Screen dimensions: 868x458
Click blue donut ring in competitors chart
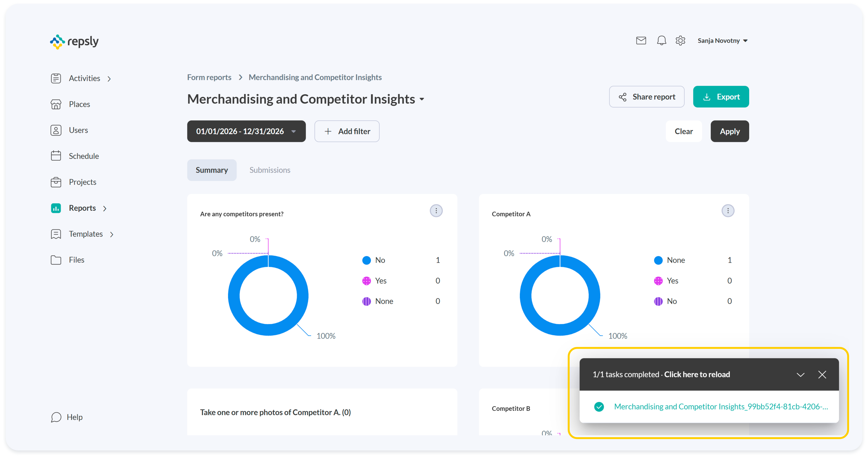tap(234, 295)
